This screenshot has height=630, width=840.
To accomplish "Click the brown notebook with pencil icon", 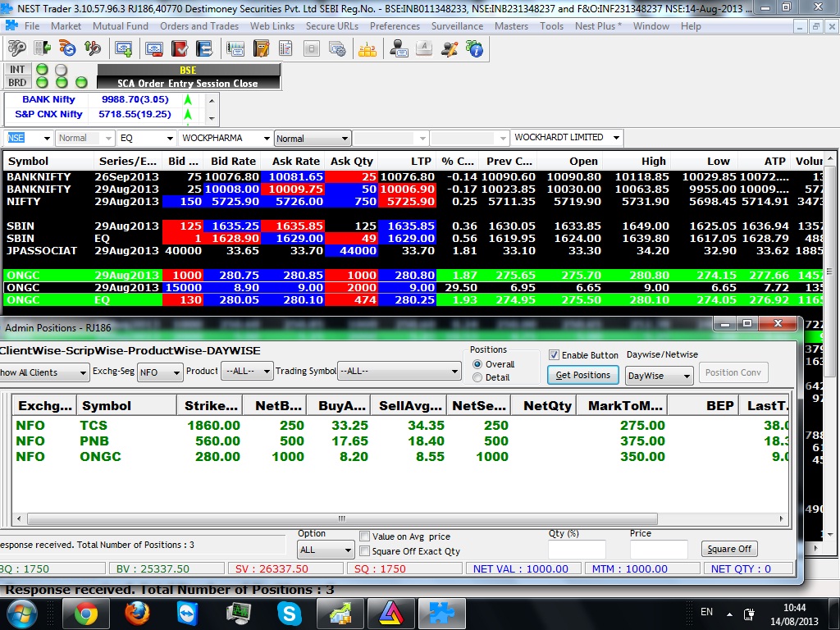I will (261, 49).
